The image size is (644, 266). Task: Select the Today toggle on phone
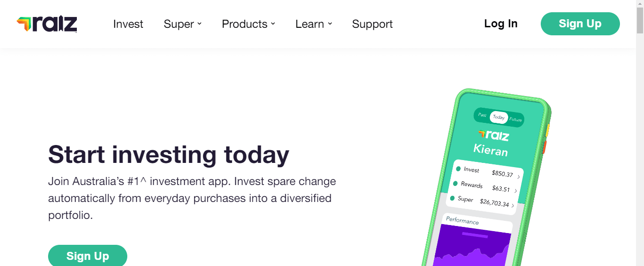(x=499, y=117)
